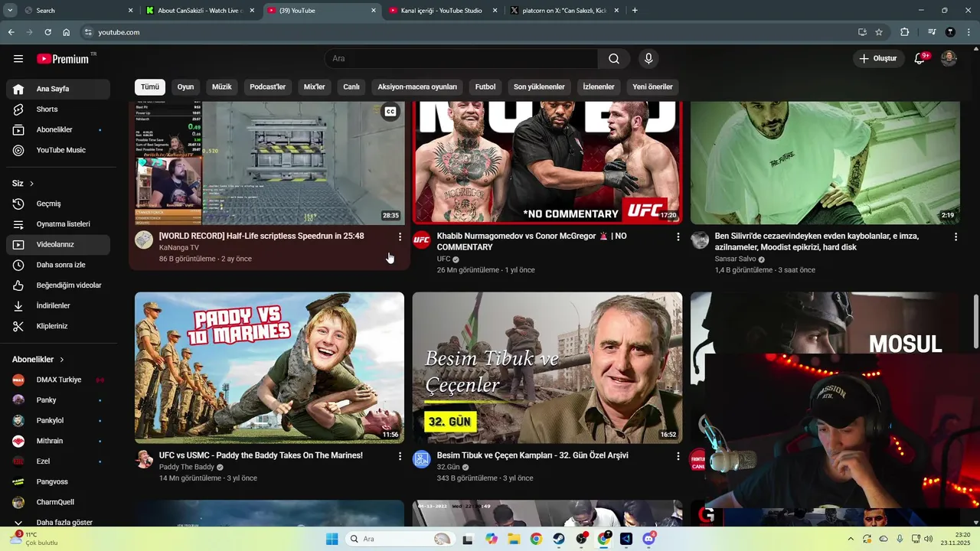This screenshot has width=980, height=551.
Task: Select the Son yüklenenler chip
Action: (x=539, y=86)
